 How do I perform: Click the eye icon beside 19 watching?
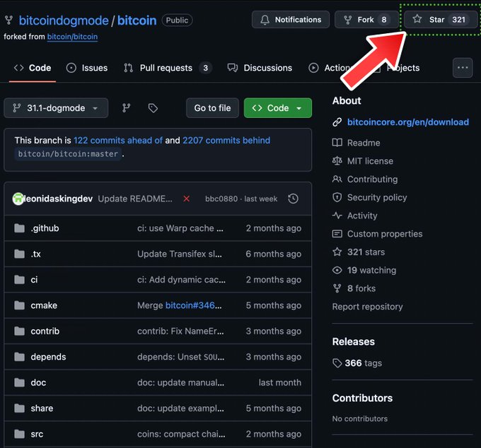click(x=337, y=270)
